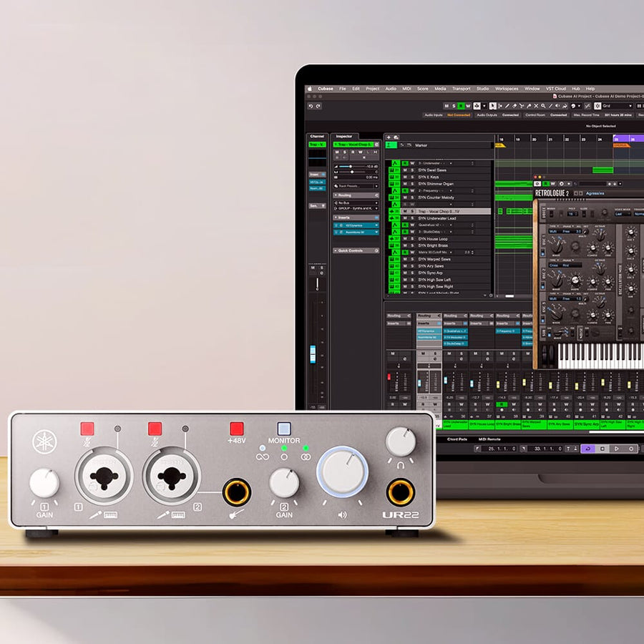
Task: Click the Play transport button
Action: (617, 449)
